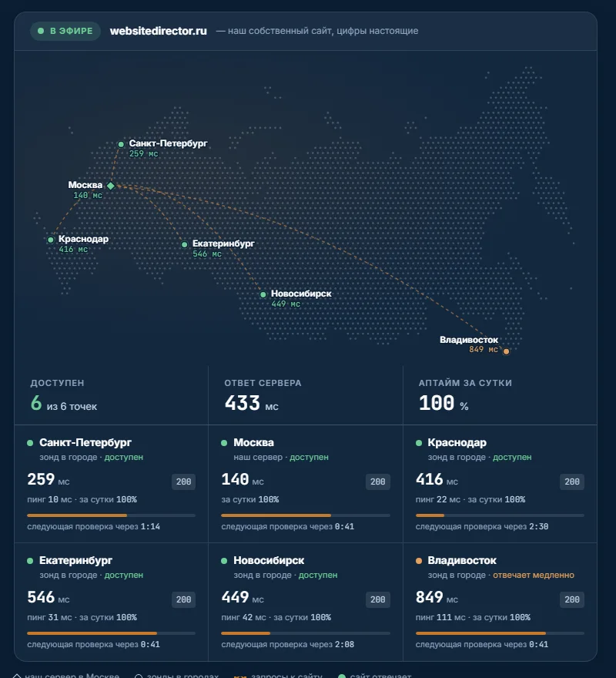Click the «Владивосток» map label
The width and height of the screenshot is (616, 678).
point(469,340)
